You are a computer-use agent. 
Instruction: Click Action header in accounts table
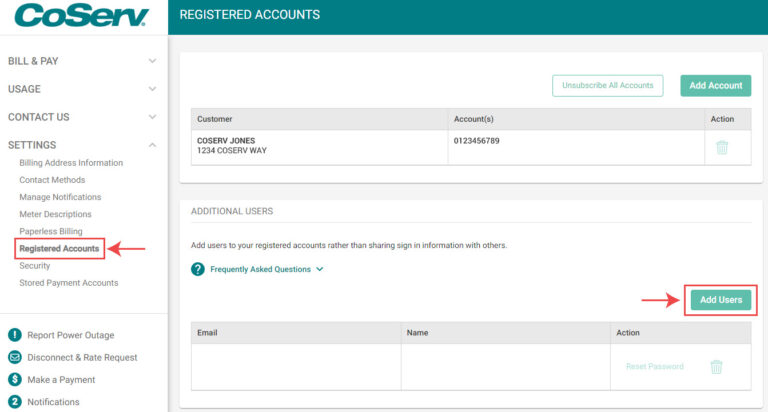[x=722, y=119]
